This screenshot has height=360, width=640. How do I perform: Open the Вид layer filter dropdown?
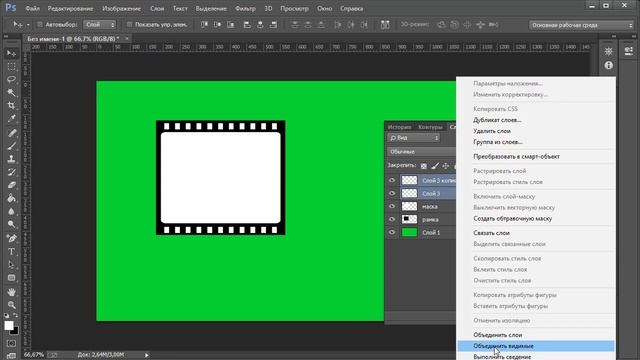pos(414,138)
